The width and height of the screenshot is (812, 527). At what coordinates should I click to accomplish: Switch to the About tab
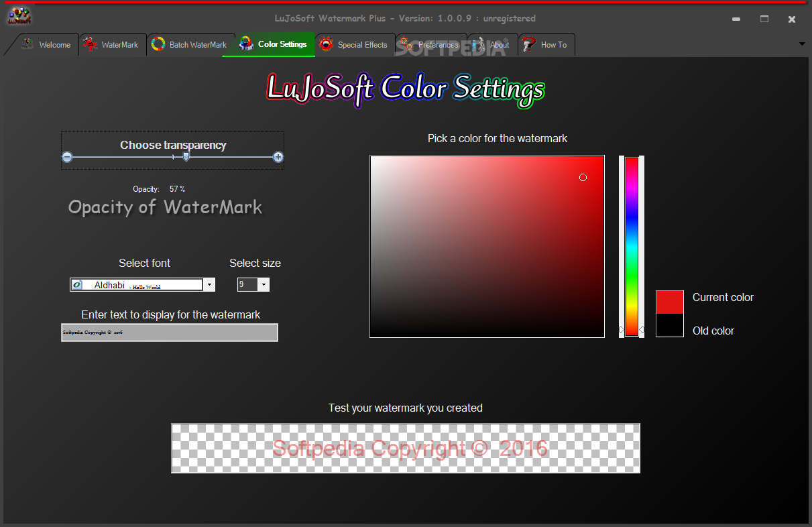[493, 45]
